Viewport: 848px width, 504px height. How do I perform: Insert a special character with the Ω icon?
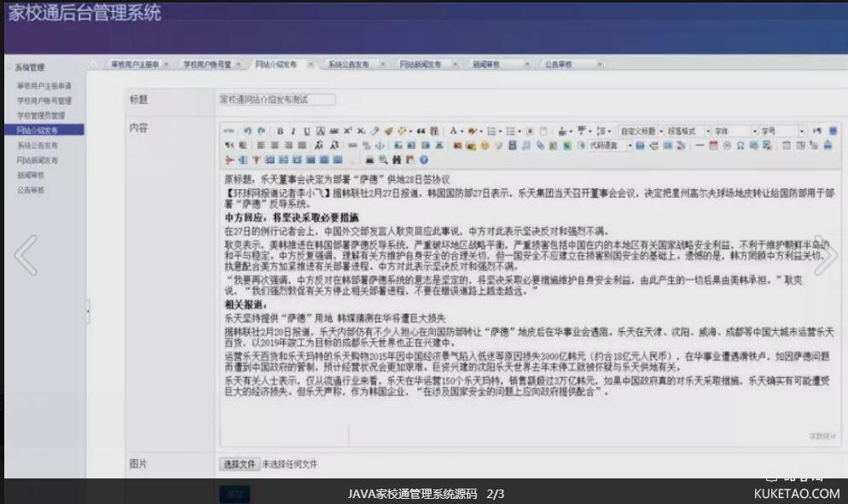[x=741, y=146]
